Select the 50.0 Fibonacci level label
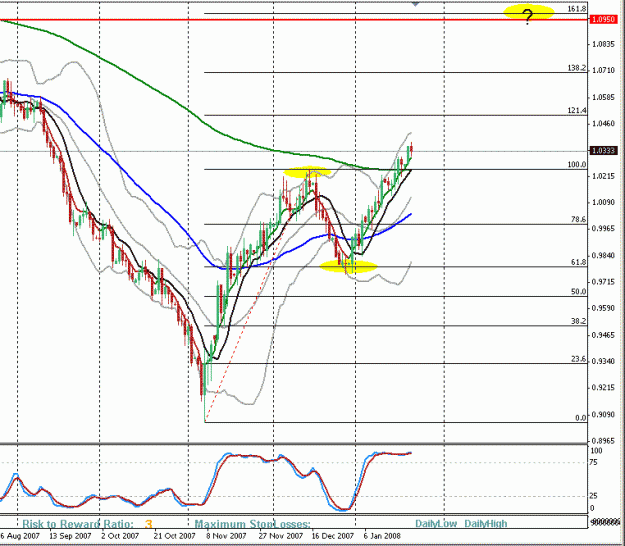Screen dimensions: 625x546 point(578,292)
